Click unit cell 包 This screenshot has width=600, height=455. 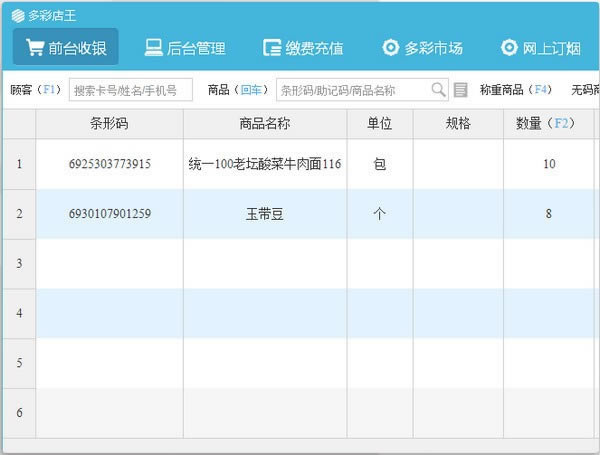(x=380, y=164)
